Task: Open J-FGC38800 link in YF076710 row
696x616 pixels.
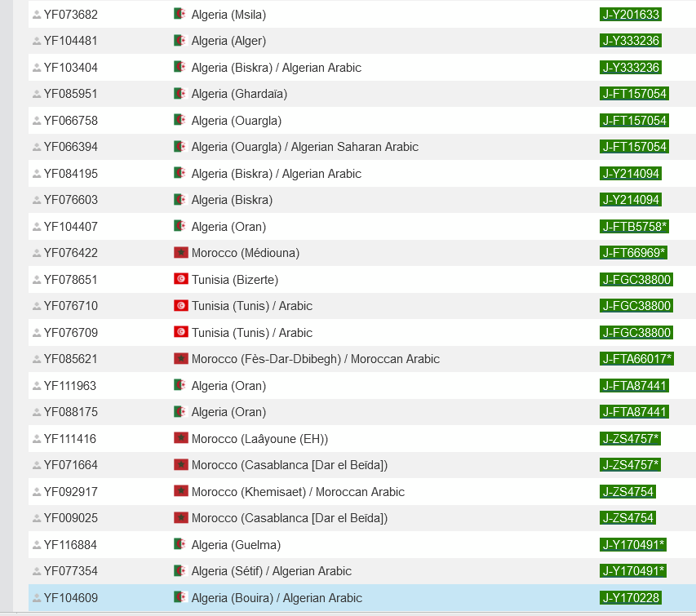Action: [x=636, y=306]
